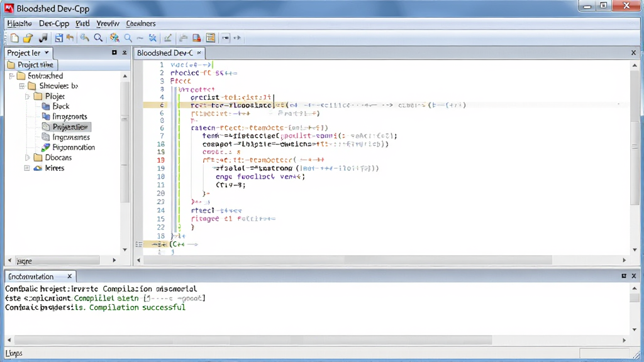
Task: Click the right-arrow icon ending the toolbar
Action: pos(237,38)
